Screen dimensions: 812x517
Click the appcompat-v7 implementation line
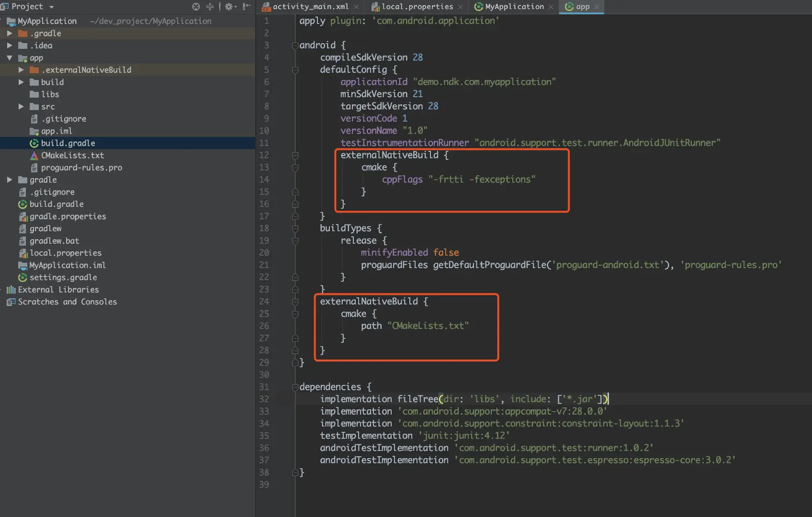pyautogui.click(x=463, y=412)
